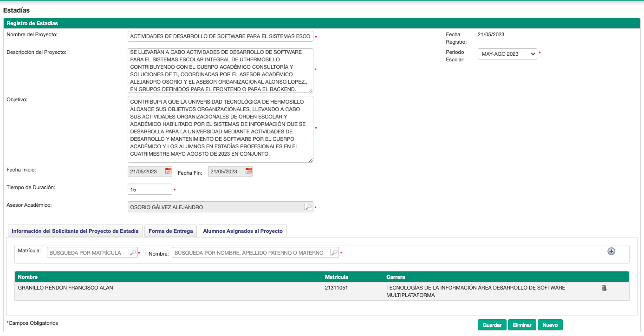Screen dimensions: 644x336
Task: Open the Forma de Entrega tab
Action: click(x=170, y=231)
